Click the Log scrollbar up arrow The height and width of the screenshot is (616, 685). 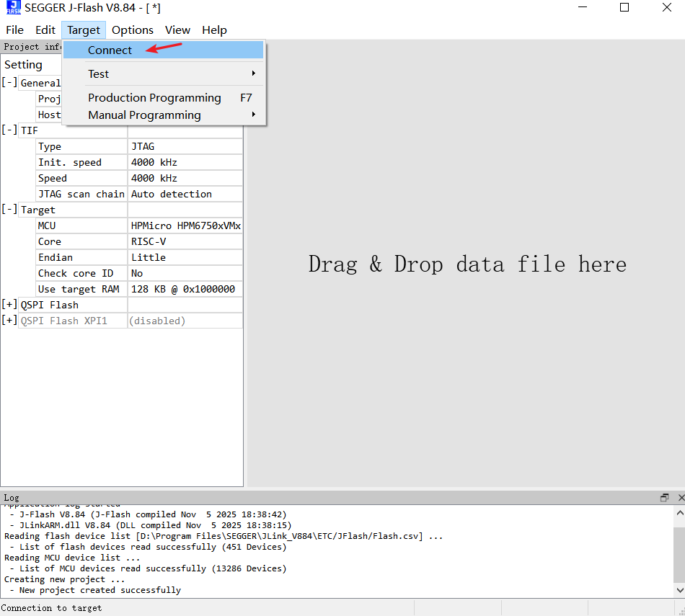(x=680, y=513)
